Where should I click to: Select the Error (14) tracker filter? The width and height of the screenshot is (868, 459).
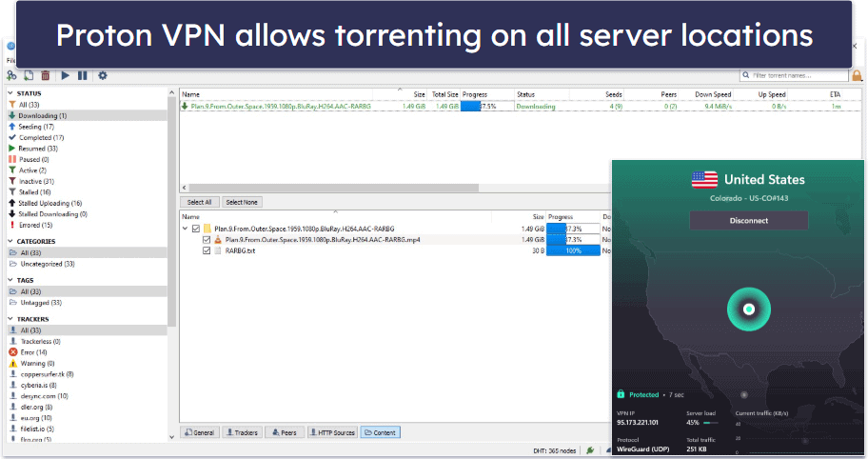(x=33, y=352)
